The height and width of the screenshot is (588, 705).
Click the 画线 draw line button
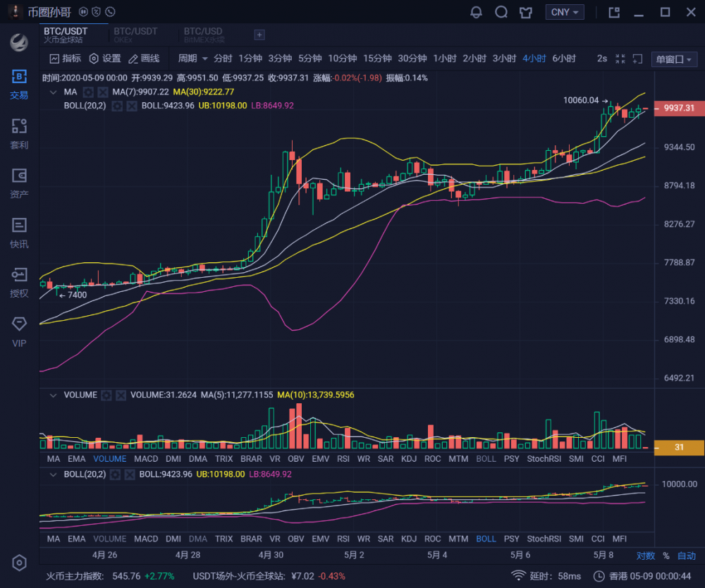point(144,59)
